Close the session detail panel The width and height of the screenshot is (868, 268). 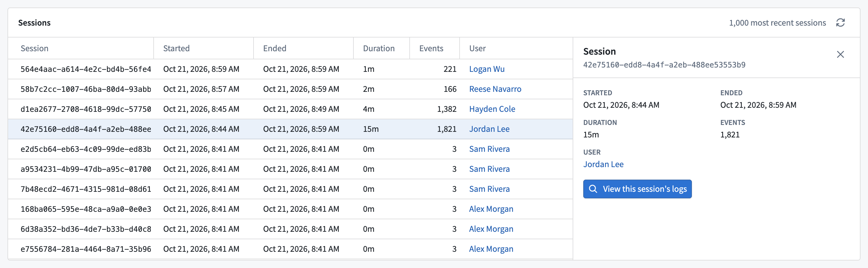point(841,54)
